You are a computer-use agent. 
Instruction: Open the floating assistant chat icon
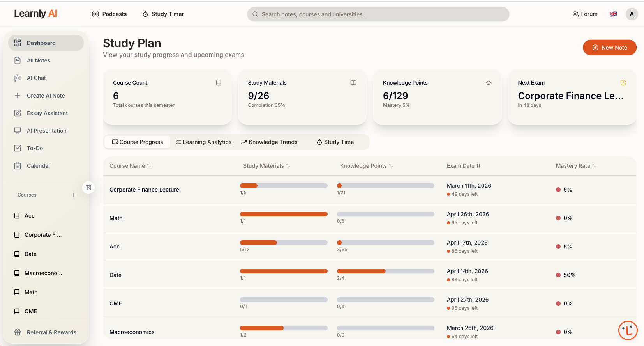(628, 330)
